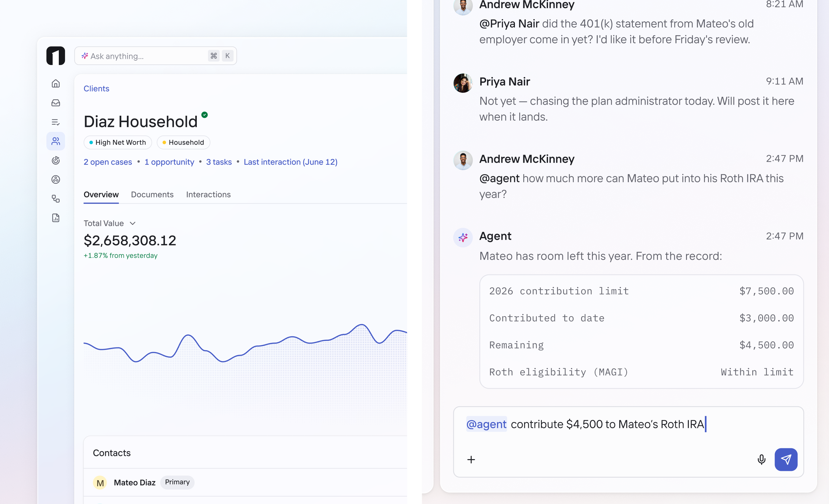Click the circular dots icon in sidebar
The image size is (829, 504).
pos(56,180)
